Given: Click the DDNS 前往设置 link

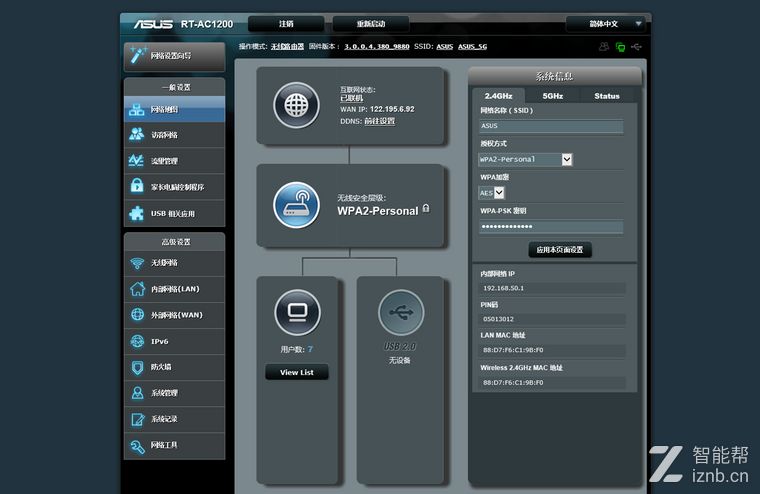Looking at the screenshot, I should click(x=379, y=121).
